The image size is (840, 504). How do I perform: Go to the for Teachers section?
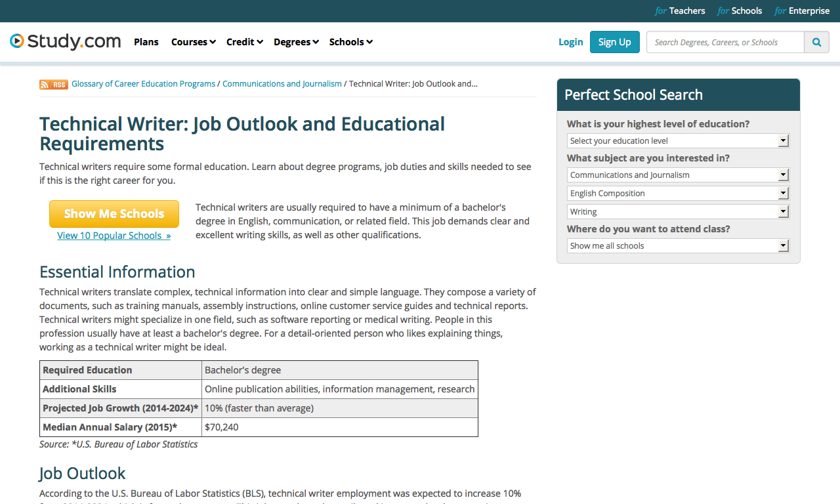click(x=680, y=10)
